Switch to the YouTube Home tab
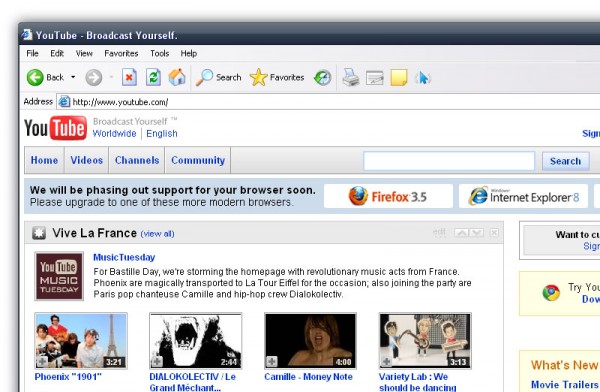 point(44,160)
